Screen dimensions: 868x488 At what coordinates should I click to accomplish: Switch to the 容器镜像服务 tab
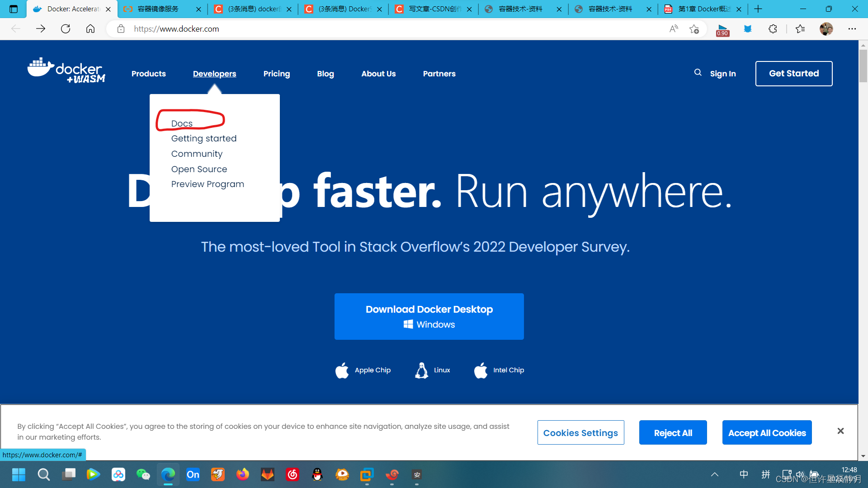(x=158, y=9)
